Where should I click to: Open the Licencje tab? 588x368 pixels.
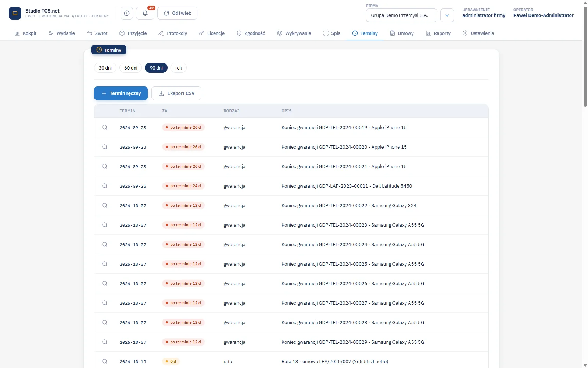click(212, 33)
